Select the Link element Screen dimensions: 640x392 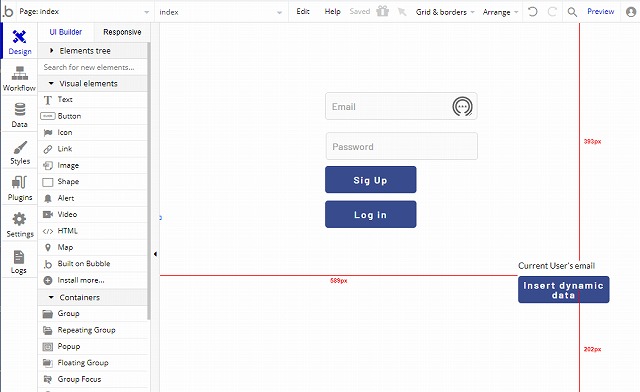click(93, 149)
